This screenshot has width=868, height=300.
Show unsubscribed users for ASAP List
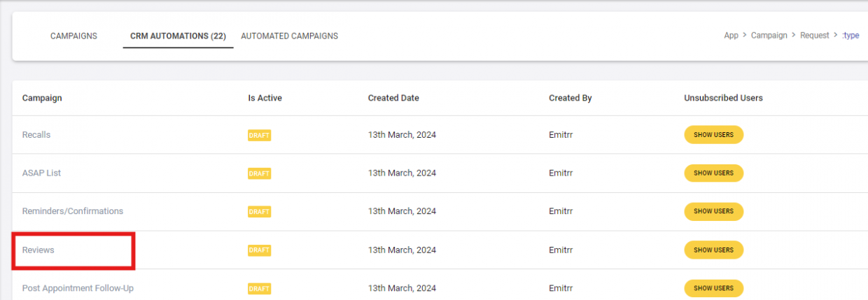pos(713,173)
